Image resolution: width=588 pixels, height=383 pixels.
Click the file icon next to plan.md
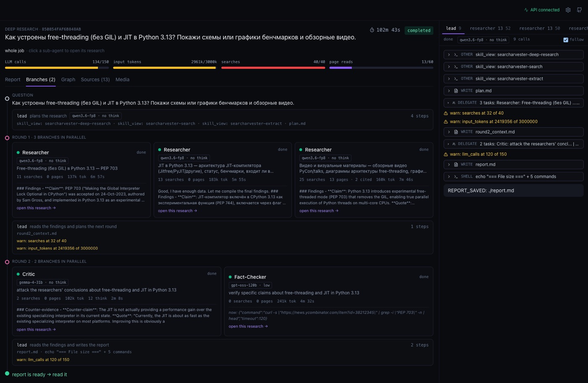tap(456, 91)
